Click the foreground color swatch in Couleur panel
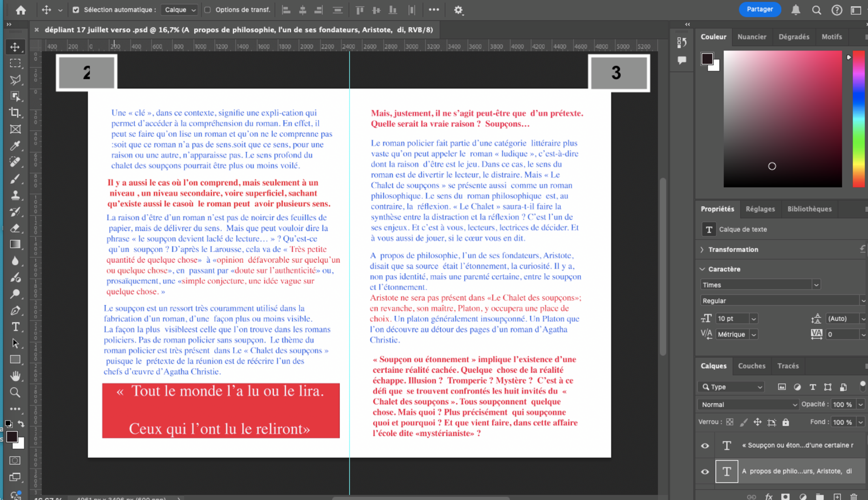The image size is (868, 500). click(707, 59)
